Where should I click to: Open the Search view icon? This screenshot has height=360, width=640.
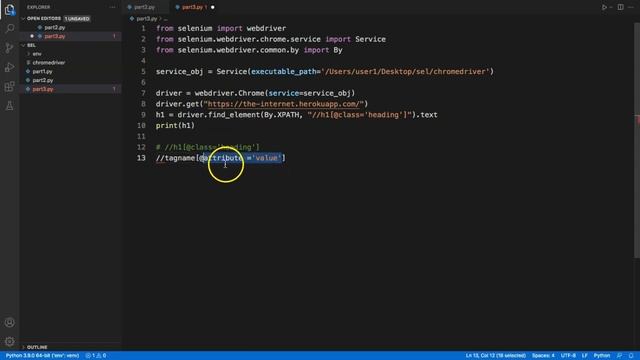coord(9,28)
